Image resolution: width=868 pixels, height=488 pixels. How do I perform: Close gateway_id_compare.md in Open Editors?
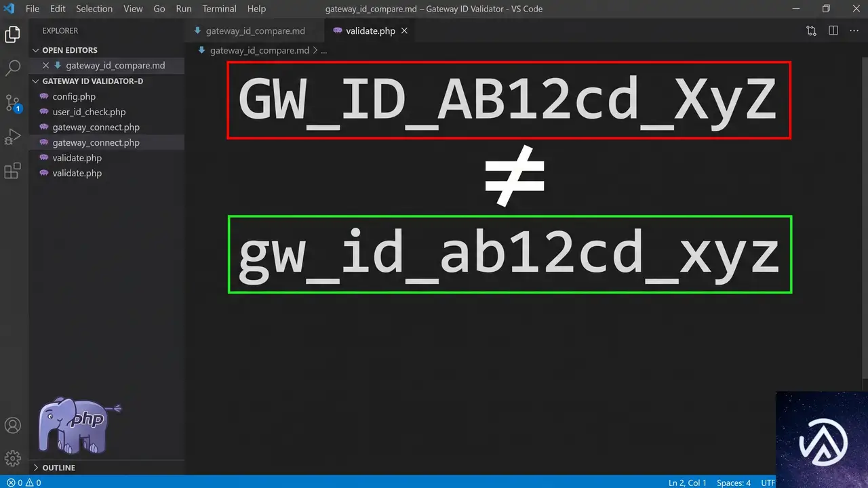46,66
